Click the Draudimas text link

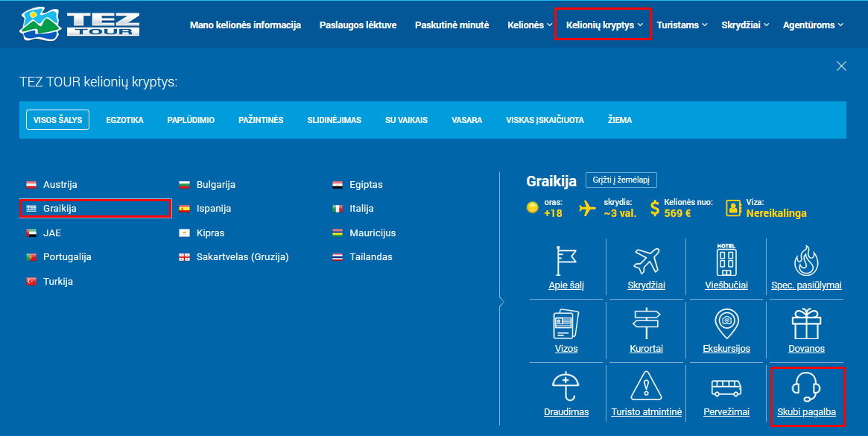[566, 411]
